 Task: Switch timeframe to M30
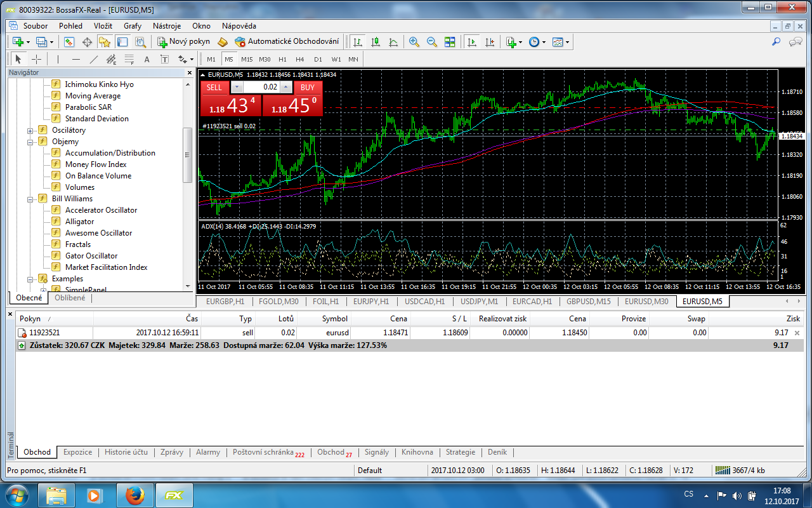(x=265, y=59)
